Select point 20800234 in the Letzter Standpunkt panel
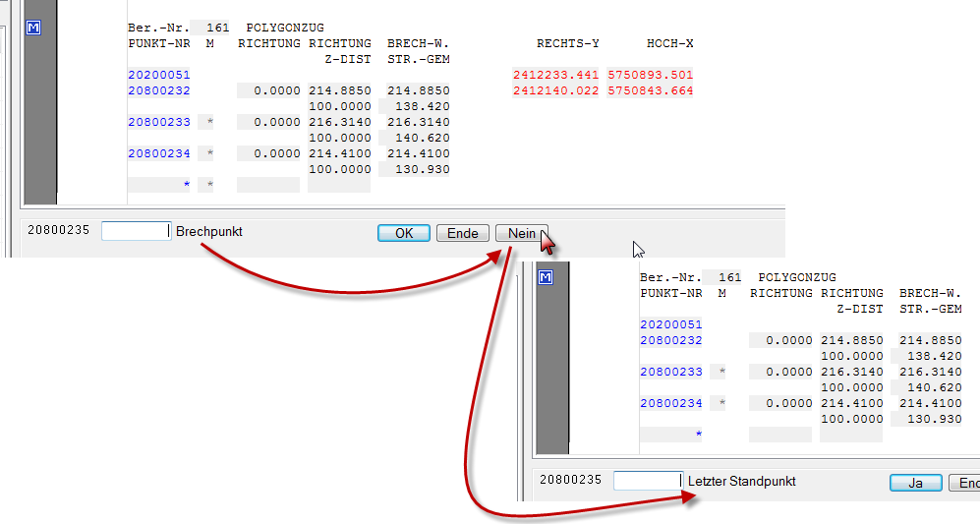 [x=670, y=403]
